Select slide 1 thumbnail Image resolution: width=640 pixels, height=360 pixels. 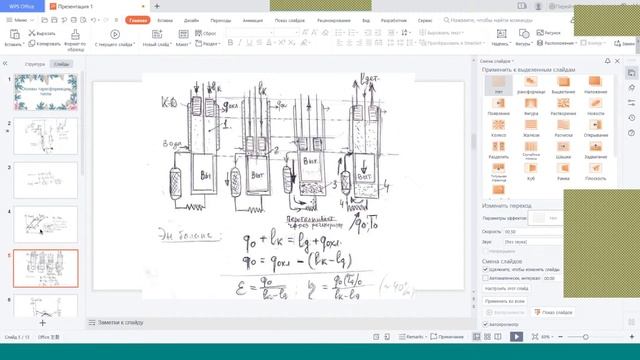(x=46, y=92)
